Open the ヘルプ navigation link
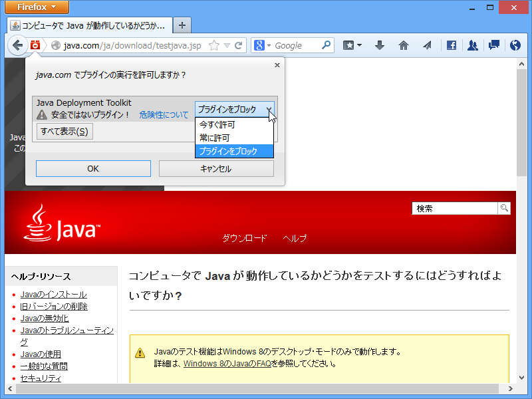This screenshot has width=532, height=399. 295,238
